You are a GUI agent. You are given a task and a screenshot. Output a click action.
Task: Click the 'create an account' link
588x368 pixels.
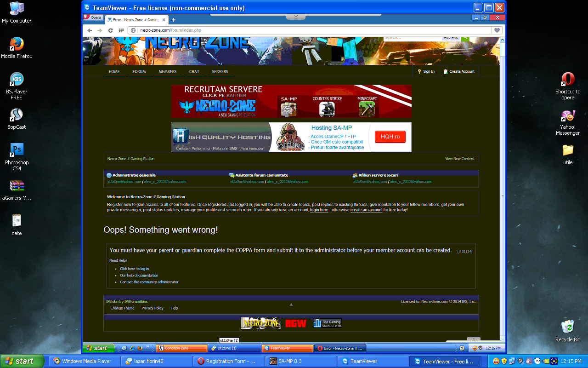367,210
